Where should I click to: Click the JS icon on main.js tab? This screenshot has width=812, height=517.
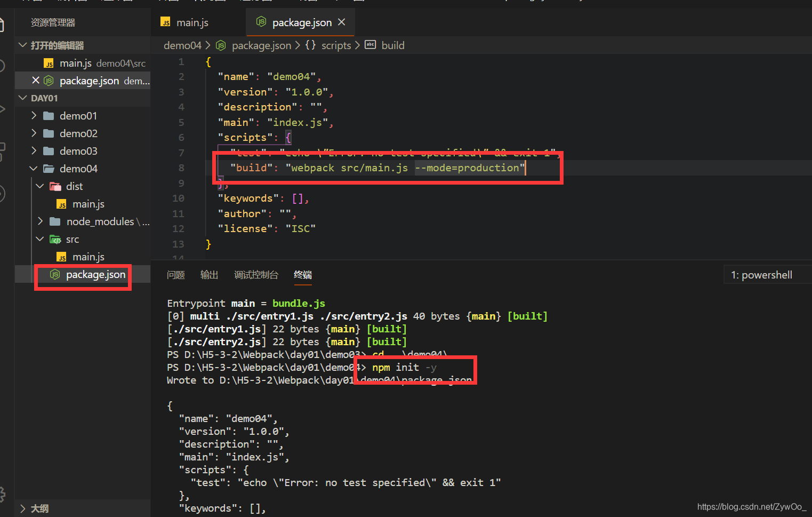click(x=166, y=22)
